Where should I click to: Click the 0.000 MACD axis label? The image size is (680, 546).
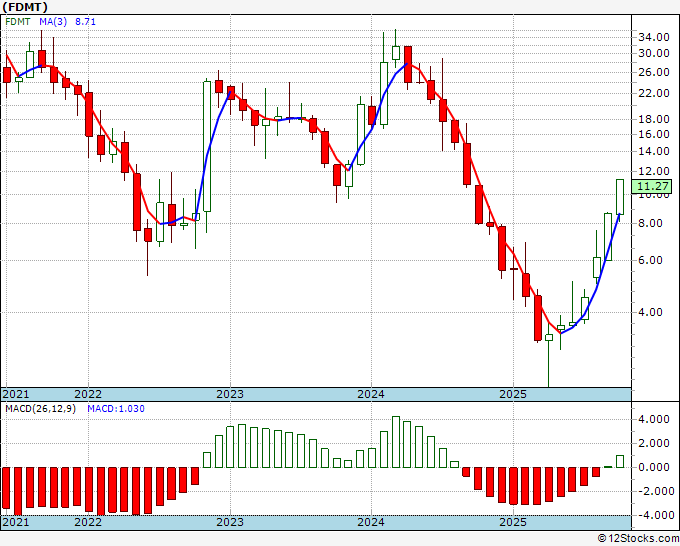656,467
